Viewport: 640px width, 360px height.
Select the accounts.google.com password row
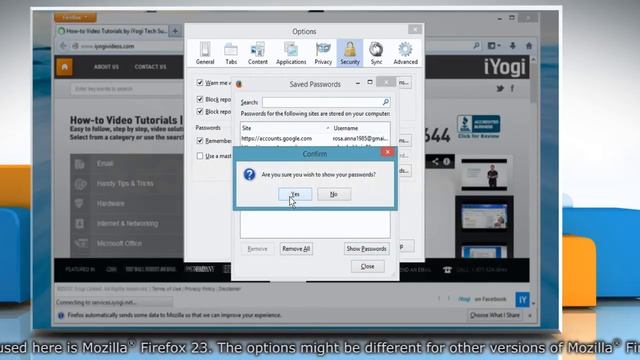315,138
